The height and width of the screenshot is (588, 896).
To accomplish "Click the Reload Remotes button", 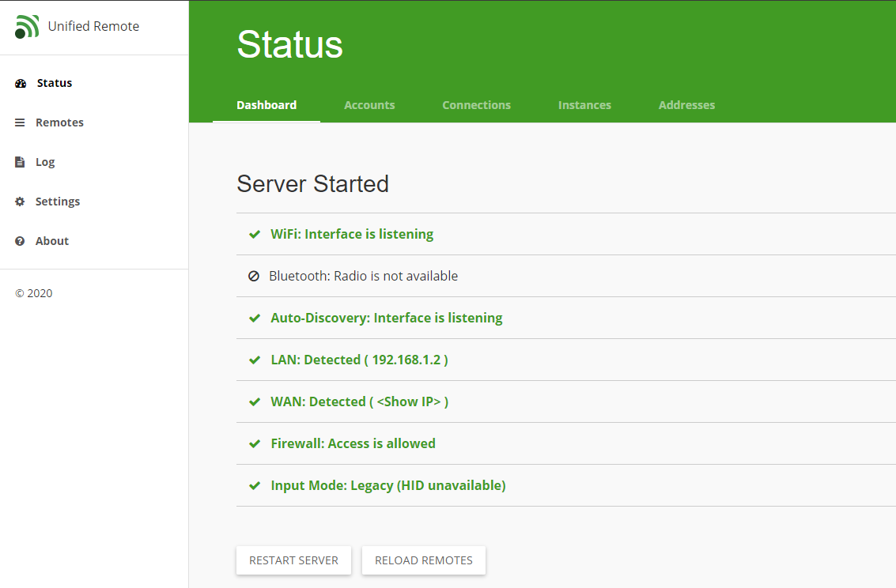I will coord(423,560).
